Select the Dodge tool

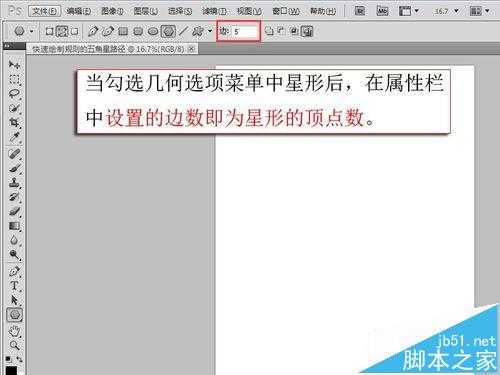(14, 255)
